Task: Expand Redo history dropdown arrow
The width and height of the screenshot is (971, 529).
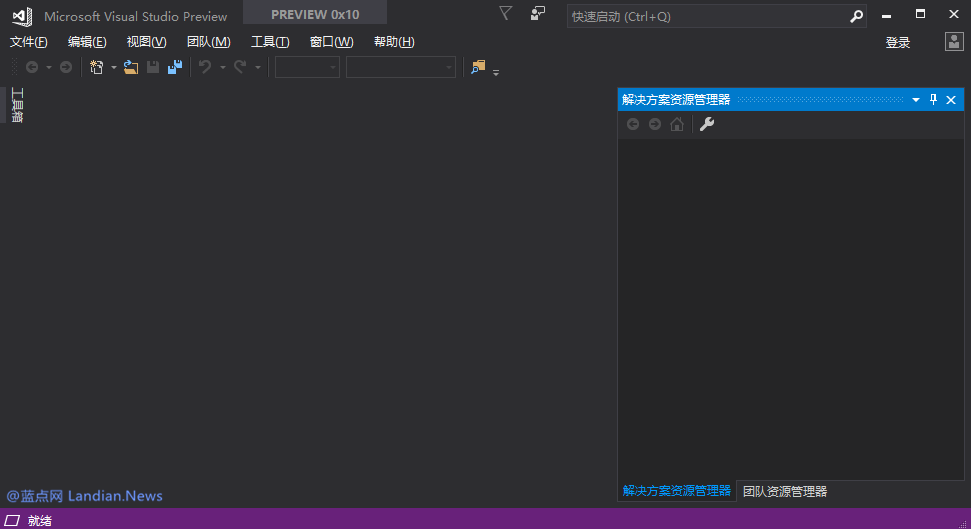Action: tap(258, 67)
